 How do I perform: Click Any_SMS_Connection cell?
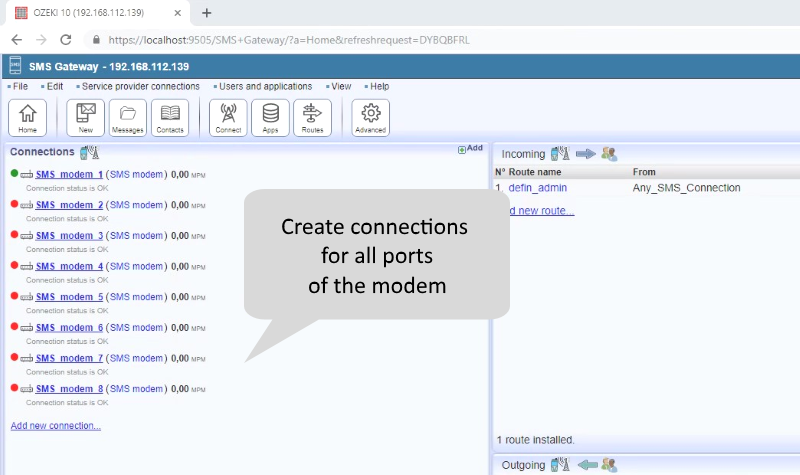click(686, 188)
